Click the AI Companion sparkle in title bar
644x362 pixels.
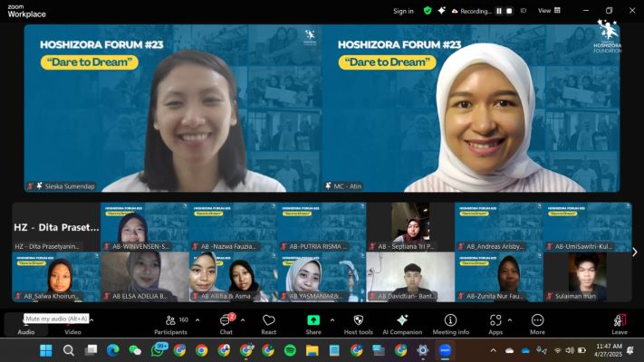click(x=441, y=11)
